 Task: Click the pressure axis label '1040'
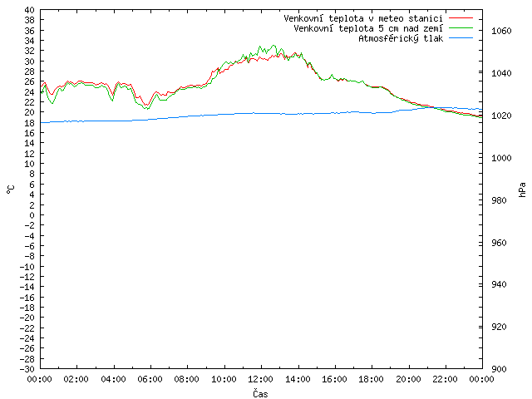(x=501, y=73)
